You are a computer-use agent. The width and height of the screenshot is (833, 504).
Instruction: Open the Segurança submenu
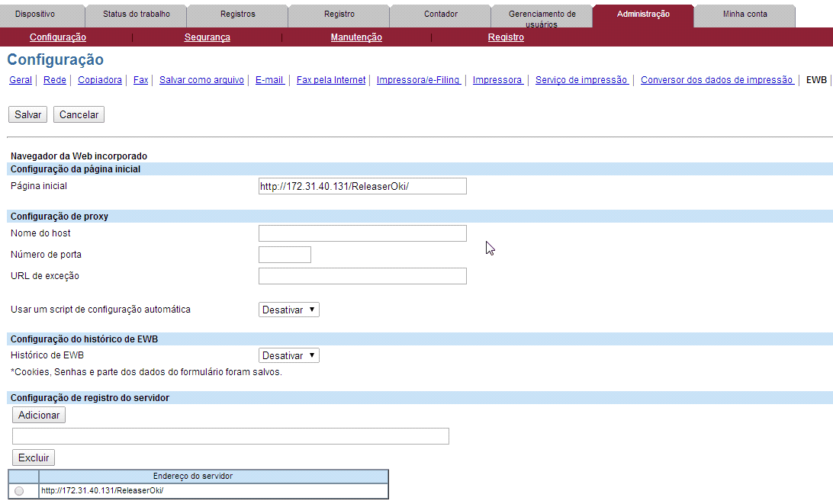[x=207, y=37]
